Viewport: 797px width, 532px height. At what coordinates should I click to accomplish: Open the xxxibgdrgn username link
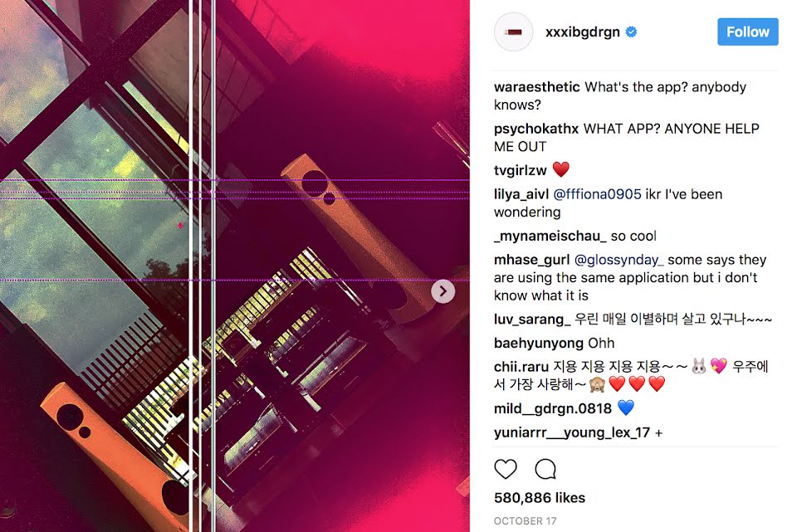[x=583, y=32]
